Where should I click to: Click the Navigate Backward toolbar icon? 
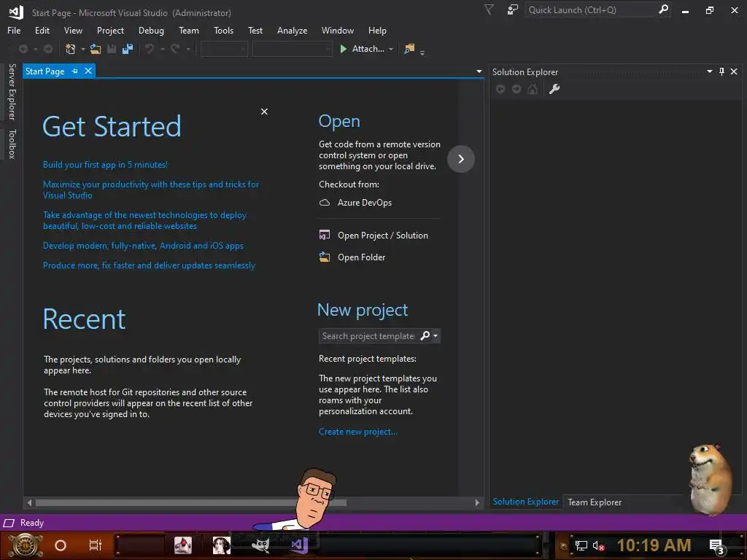[23, 49]
